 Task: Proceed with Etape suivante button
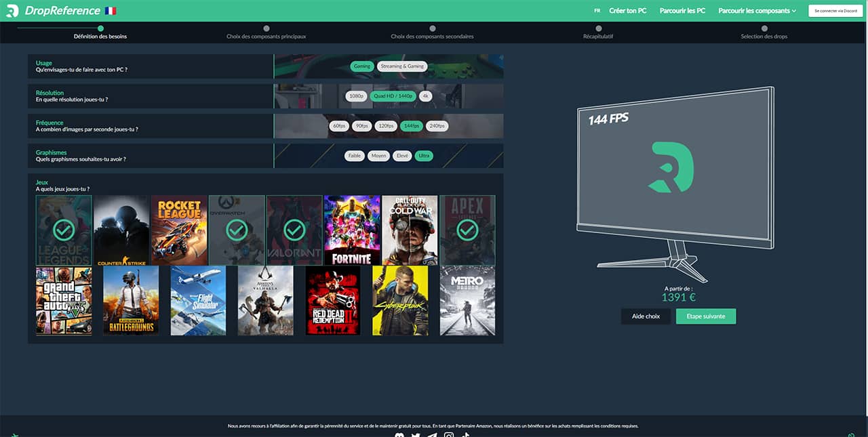pos(706,316)
